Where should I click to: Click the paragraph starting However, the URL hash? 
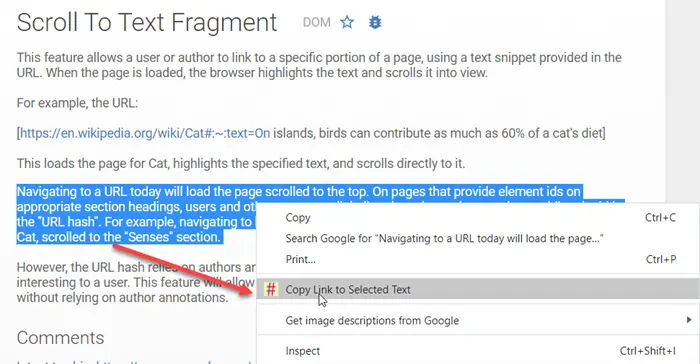[136, 282]
